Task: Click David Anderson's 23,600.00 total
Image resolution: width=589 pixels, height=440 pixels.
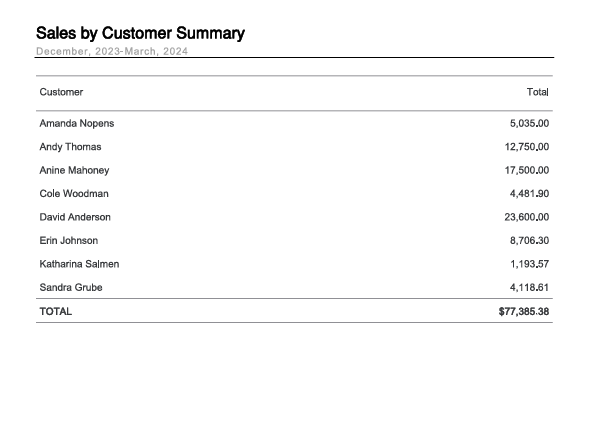Action: click(x=527, y=217)
